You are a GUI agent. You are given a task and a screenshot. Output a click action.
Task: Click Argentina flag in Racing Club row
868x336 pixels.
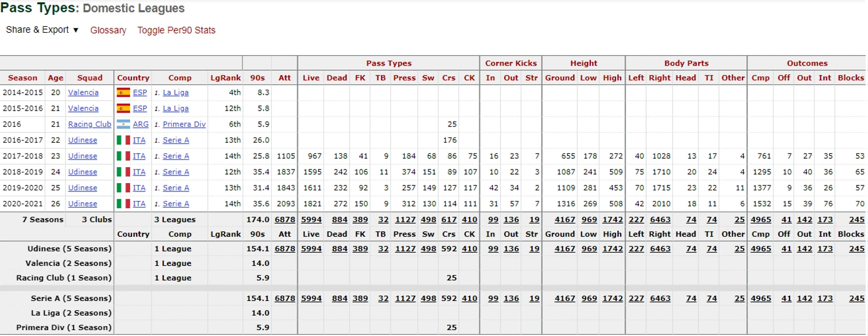click(x=124, y=124)
